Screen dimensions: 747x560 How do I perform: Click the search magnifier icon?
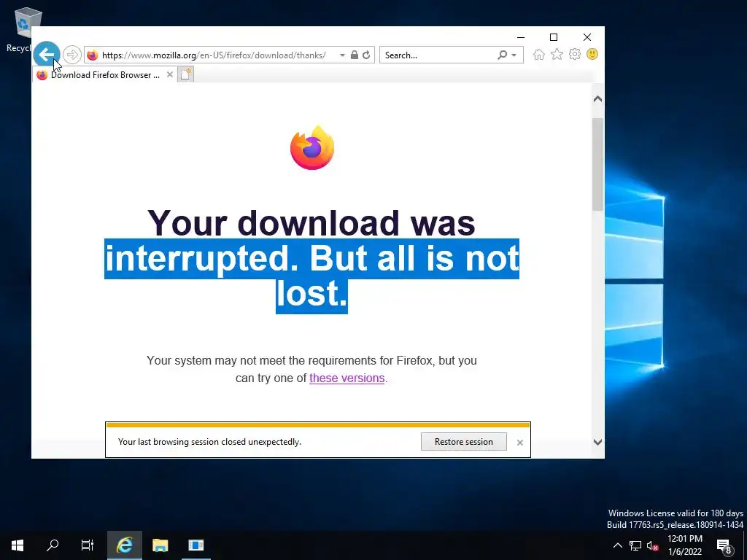[x=502, y=55]
